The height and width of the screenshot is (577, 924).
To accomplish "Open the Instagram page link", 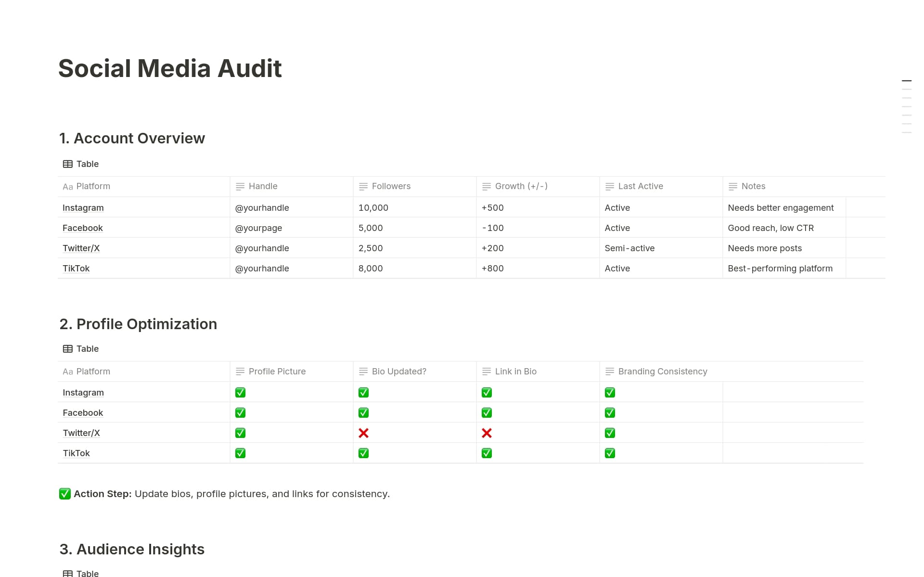I will 83,207.
